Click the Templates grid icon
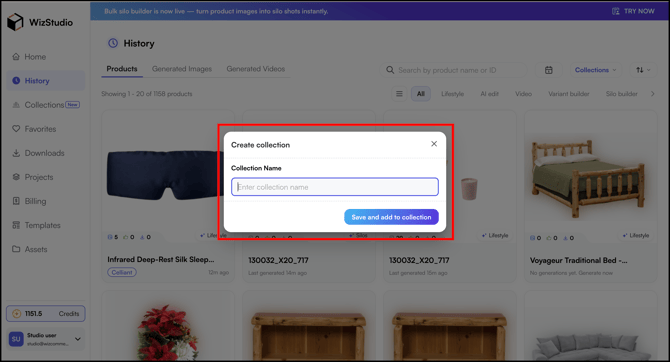The image size is (670, 362). [16, 225]
